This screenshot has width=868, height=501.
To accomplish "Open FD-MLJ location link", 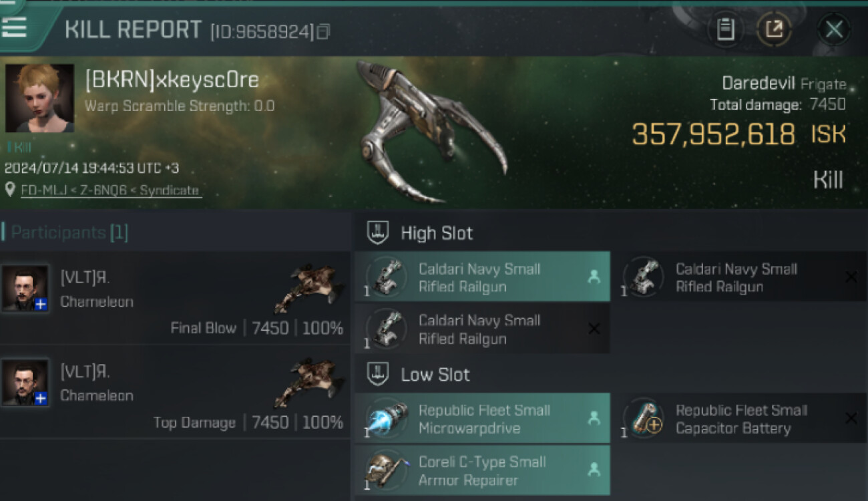I will [111, 190].
